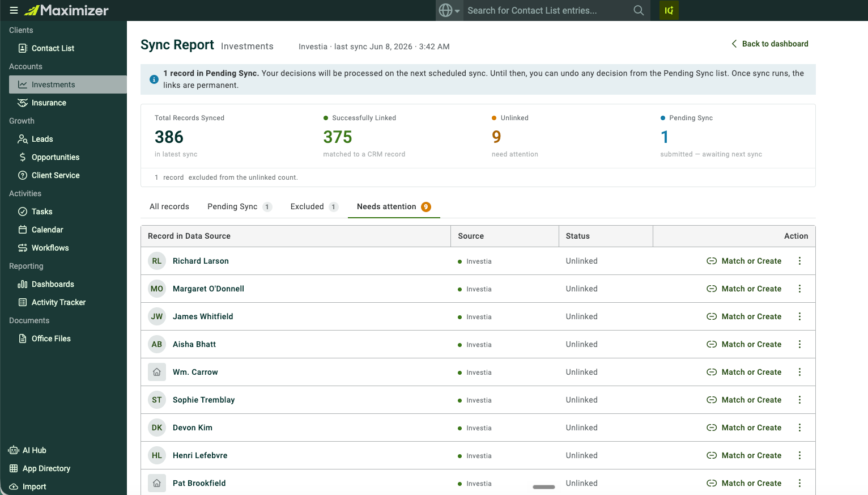The image size is (868, 495).
Task: Click Match or Create for James Whitfield
Action: click(744, 316)
